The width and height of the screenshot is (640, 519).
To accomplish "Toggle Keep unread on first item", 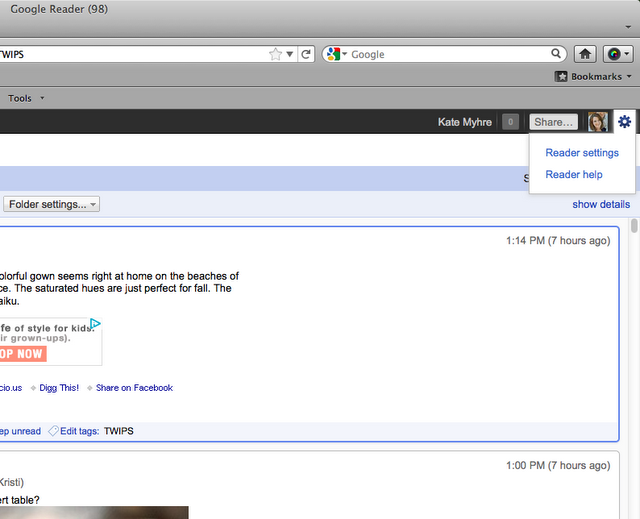I will [x=20, y=431].
